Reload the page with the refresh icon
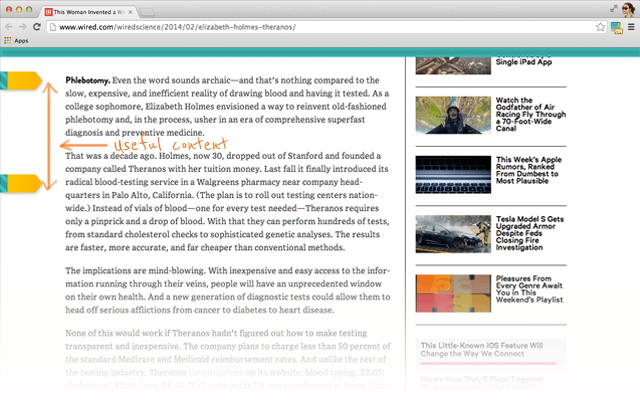 (37, 27)
